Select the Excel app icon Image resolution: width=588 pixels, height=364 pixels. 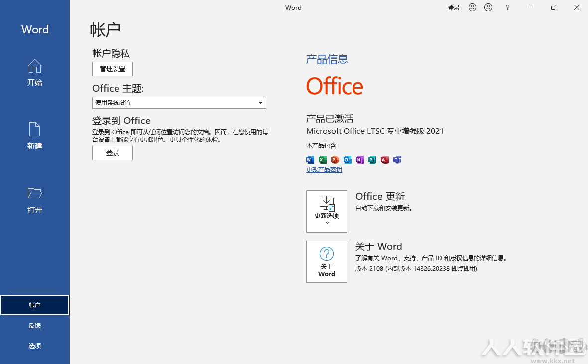322,160
